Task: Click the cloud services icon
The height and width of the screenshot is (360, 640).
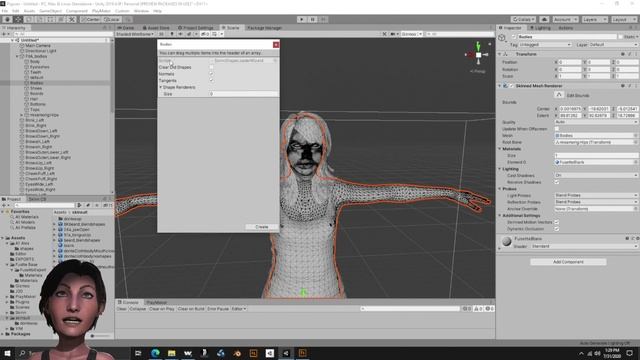Action: coord(544,19)
